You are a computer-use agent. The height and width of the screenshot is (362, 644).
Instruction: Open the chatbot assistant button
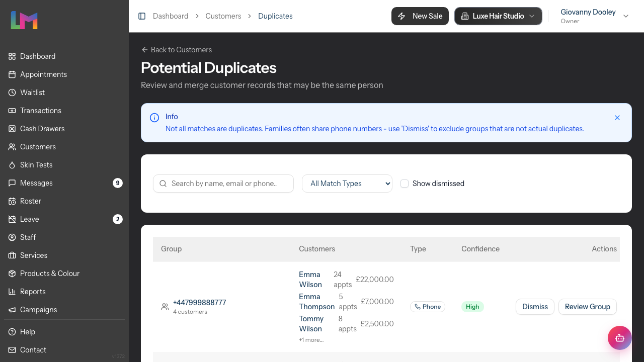click(x=620, y=338)
